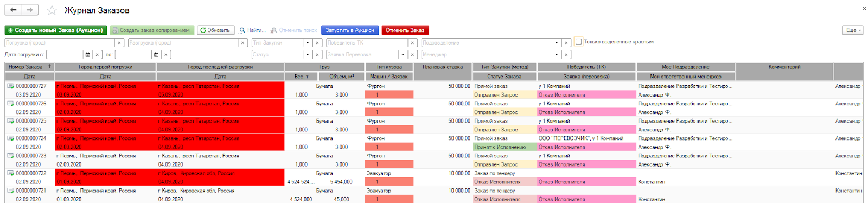Expand the Менеджер dropdown
This screenshot has width=868, height=203.
pos(556,55)
